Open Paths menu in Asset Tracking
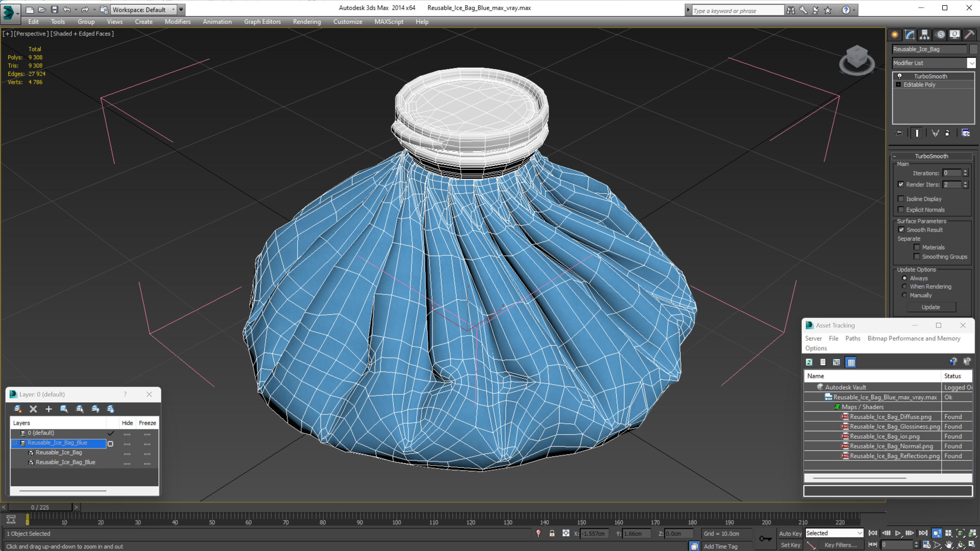This screenshot has width=980, height=551. [x=853, y=338]
